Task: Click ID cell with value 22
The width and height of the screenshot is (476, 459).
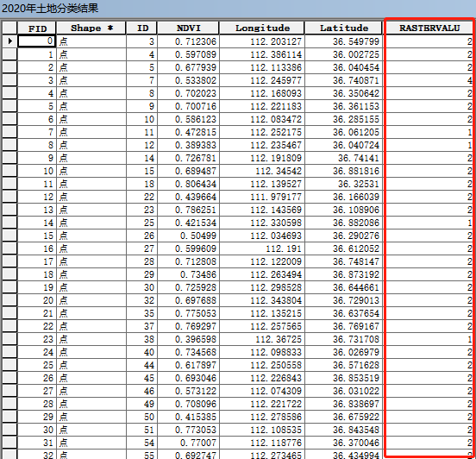Action: pos(141,197)
